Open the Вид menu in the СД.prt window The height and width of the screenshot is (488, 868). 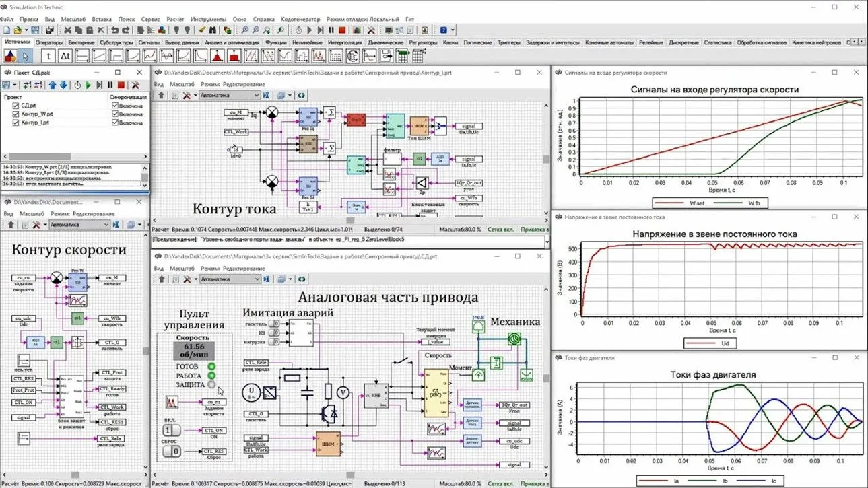159,268
